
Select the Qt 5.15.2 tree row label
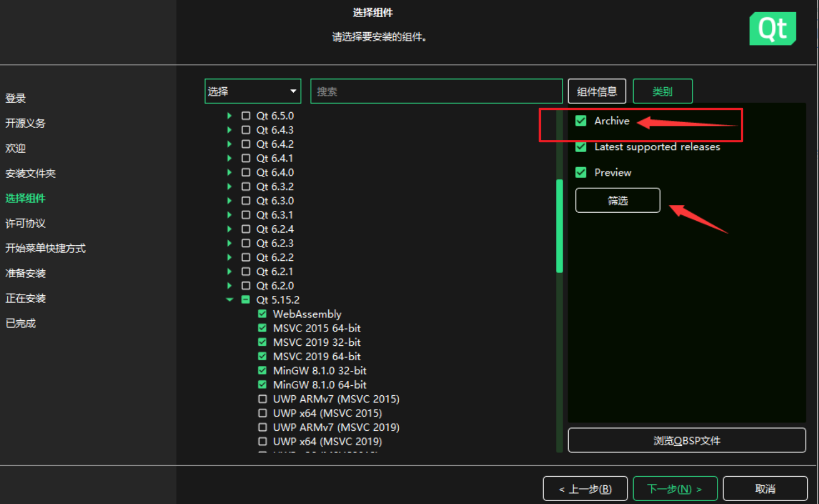tap(278, 300)
